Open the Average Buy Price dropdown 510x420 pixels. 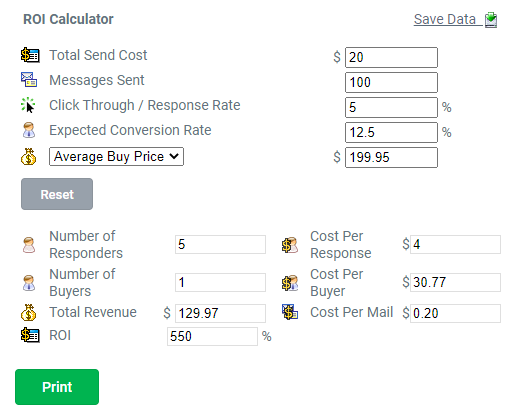(x=116, y=156)
